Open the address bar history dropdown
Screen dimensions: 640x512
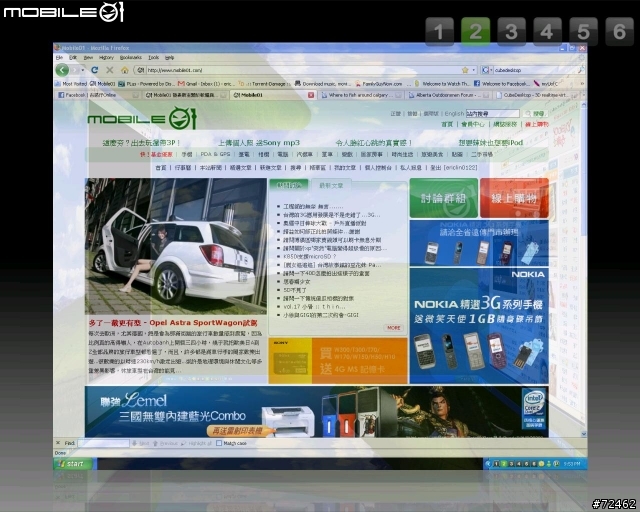point(473,70)
